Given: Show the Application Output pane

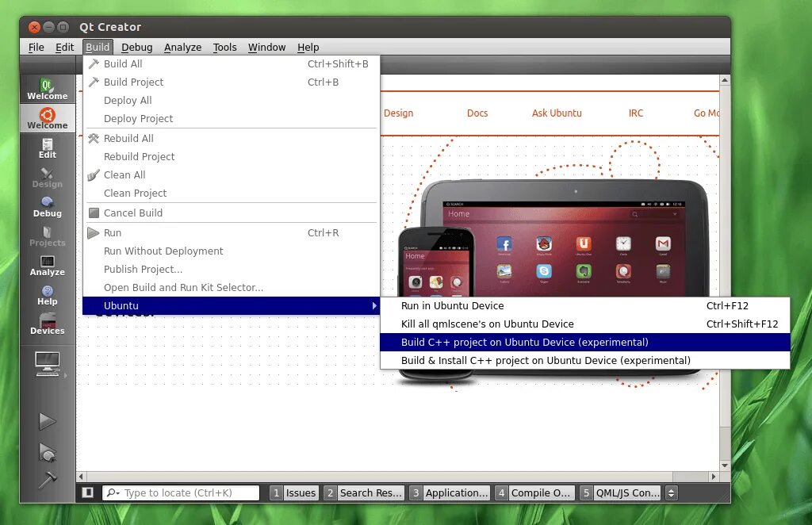Looking at the screenshot, I should click(x=449, y=493).
